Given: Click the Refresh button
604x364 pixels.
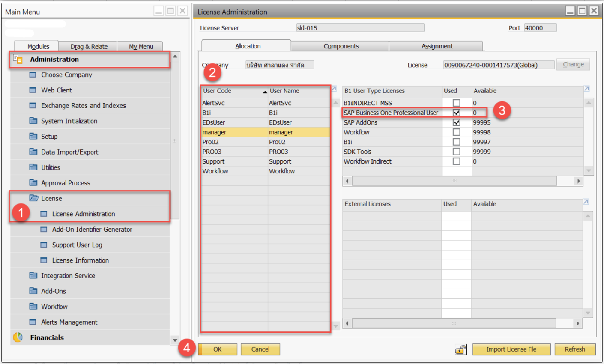Looking at the screenshot, I should pos(575,349).
